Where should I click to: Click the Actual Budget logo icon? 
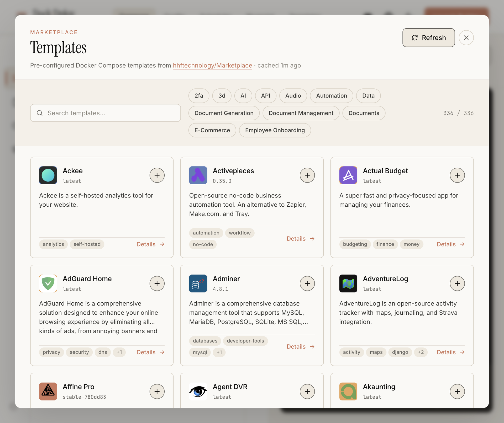click(348, 175)
